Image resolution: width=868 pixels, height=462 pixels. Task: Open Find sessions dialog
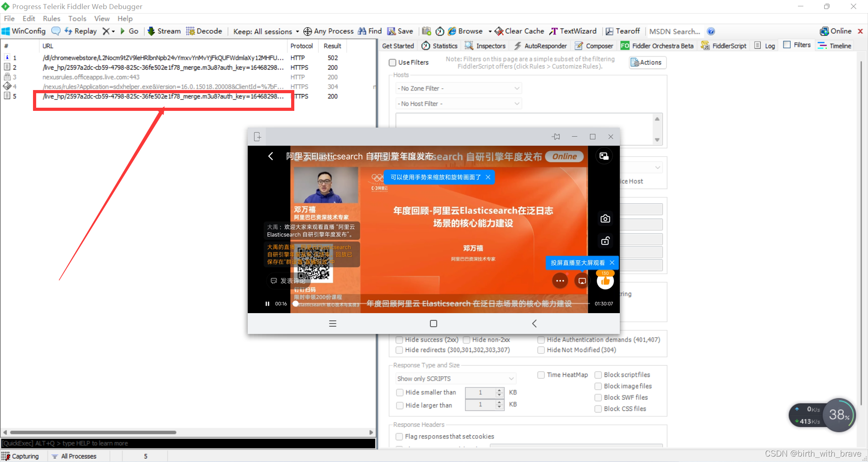tap(370, 31)
